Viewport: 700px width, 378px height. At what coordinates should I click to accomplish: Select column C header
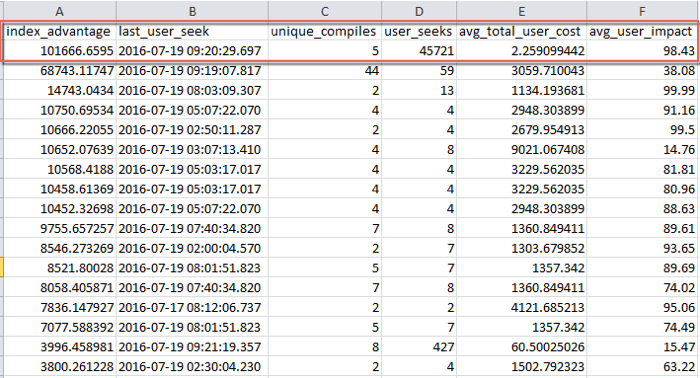(325, 11)
